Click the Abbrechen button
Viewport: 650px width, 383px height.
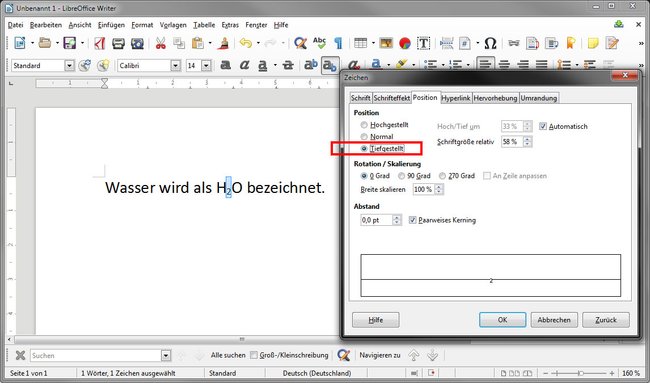pyautogui.click(x=554, y=320)
